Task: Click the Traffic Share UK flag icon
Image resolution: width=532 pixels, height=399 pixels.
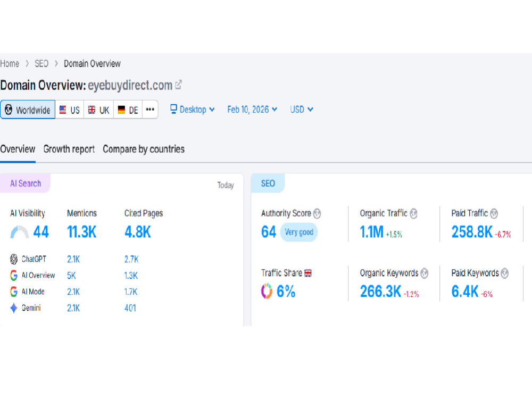Action: tap(308, 273)
